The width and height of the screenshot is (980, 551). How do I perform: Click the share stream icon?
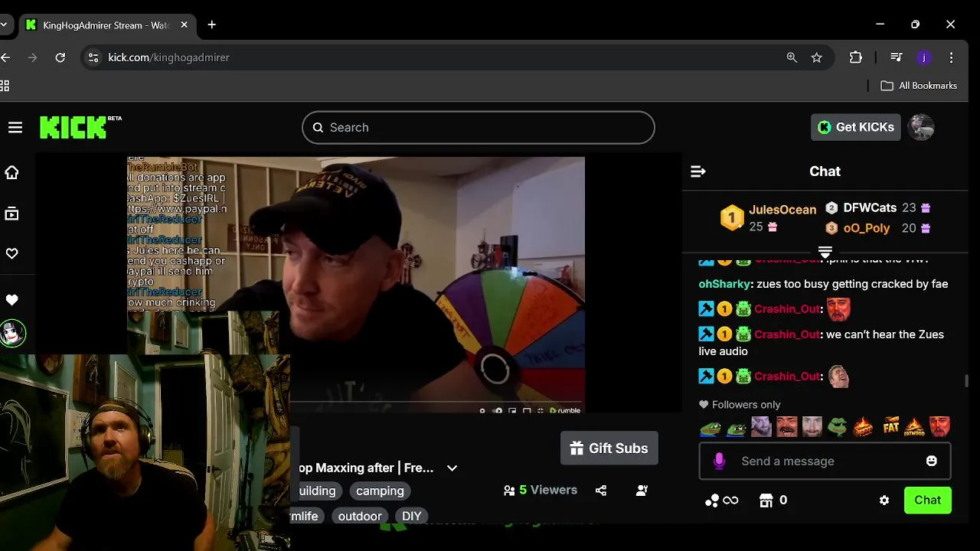point(601,491)
